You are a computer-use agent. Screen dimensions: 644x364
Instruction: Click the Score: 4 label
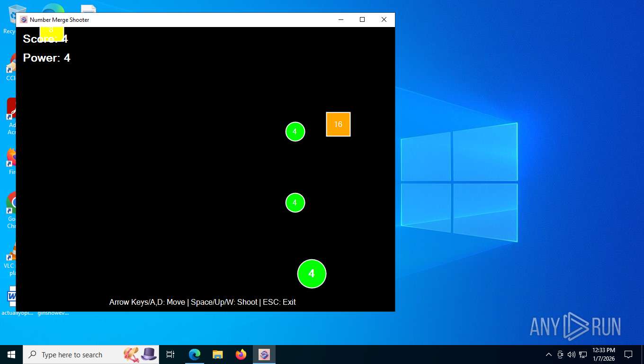point(45,39)
